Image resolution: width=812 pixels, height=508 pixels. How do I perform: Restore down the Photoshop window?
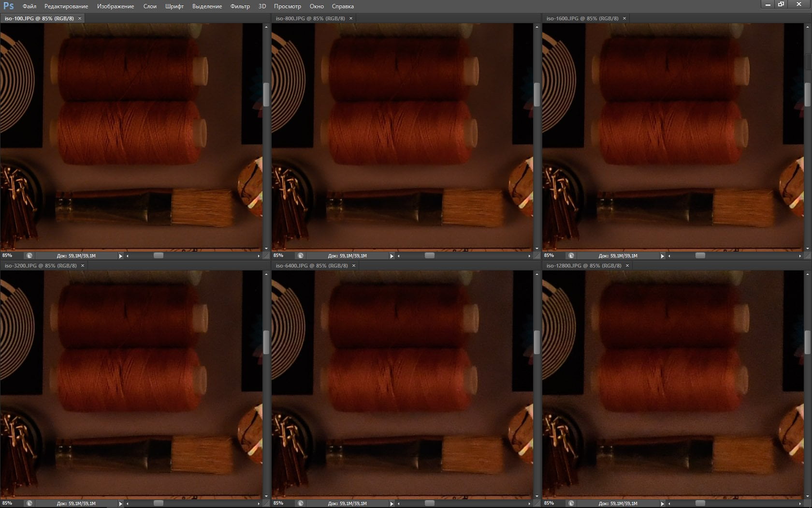pos(781,4)
